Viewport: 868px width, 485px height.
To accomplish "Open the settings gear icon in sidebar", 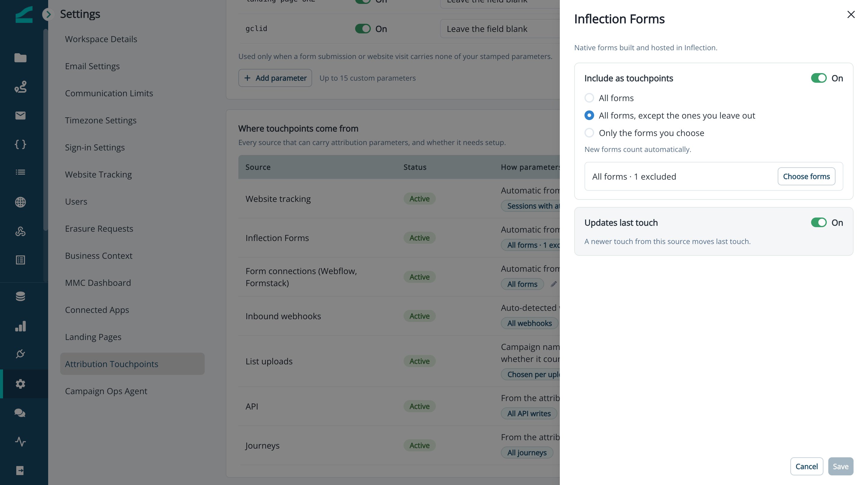I will point(20,384).
